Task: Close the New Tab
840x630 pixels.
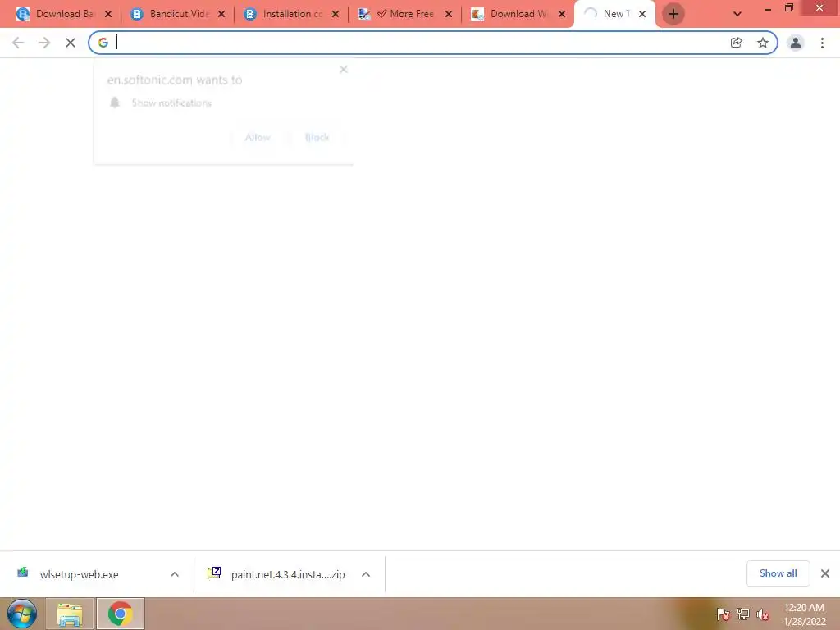Action: coord(641,15)
